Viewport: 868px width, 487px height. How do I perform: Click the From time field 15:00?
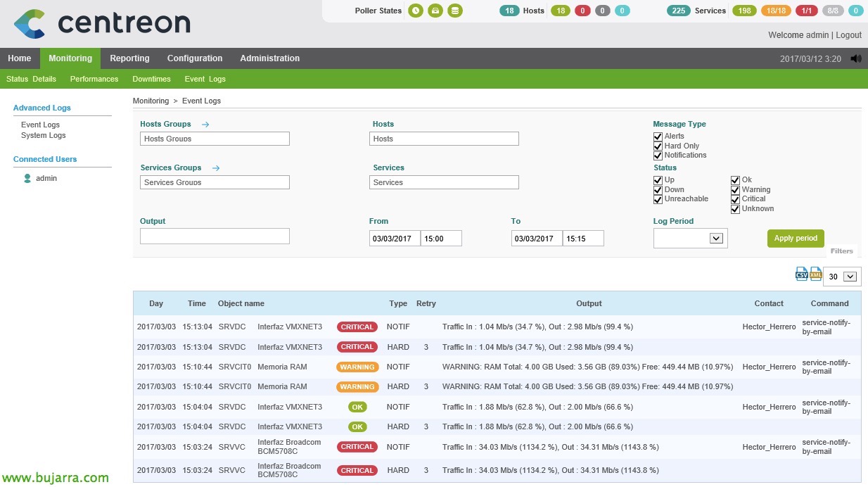[442, 239]
